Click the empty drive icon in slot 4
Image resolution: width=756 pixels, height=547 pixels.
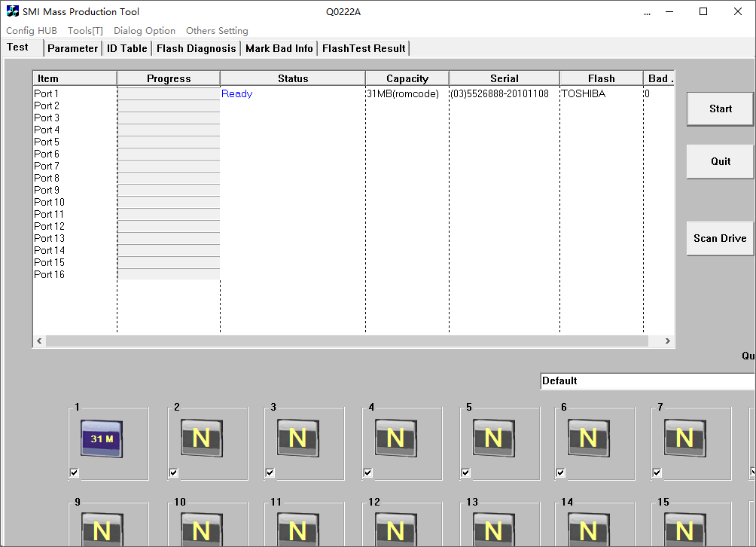click(x=395, y=439)
